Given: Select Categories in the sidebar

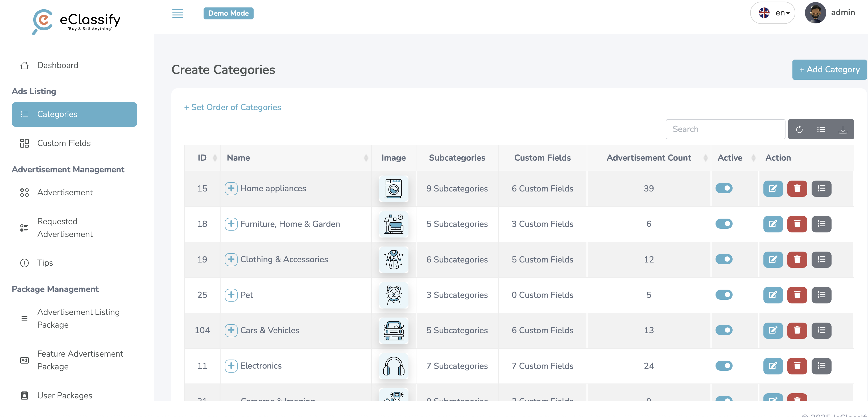Looking at the screenshot, I should point(75,115).
